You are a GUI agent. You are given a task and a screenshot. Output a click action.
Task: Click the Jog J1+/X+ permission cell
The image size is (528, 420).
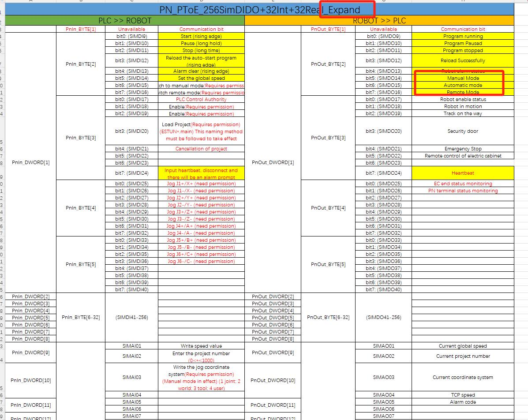pos(202,184)
